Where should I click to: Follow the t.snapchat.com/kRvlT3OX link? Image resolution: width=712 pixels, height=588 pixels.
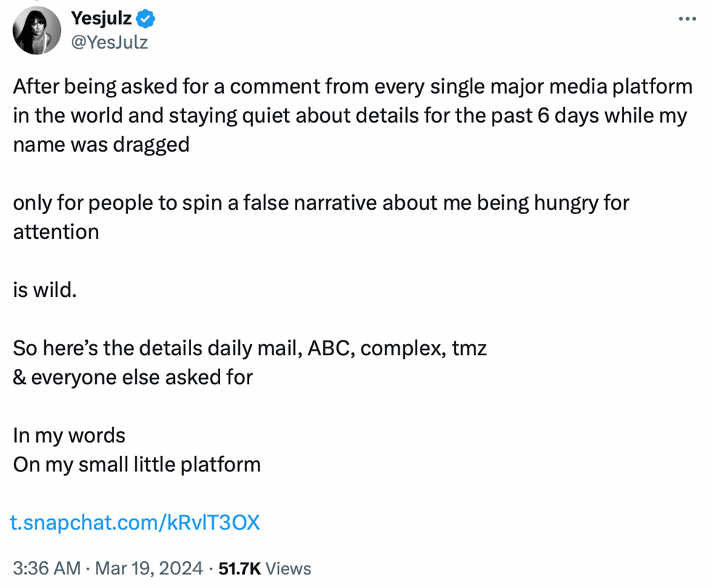point(136,523)
